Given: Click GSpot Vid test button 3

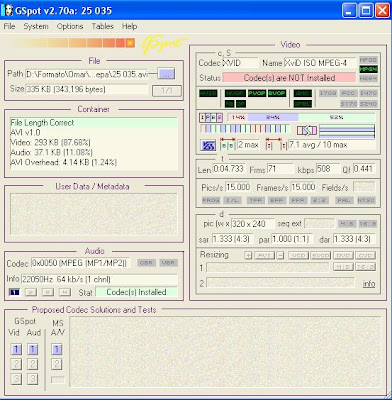Looking at the screenshot, I should [x=16, y=379].
